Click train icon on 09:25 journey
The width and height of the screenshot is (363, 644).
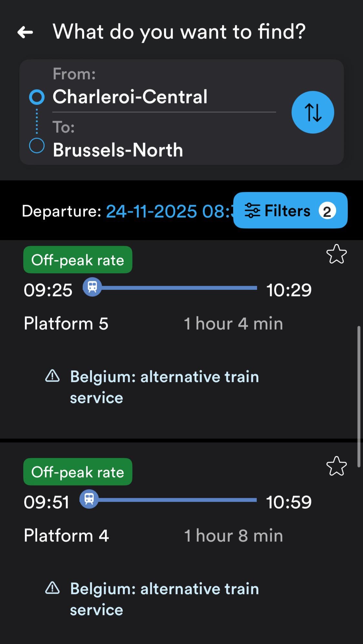coord(92,287)
